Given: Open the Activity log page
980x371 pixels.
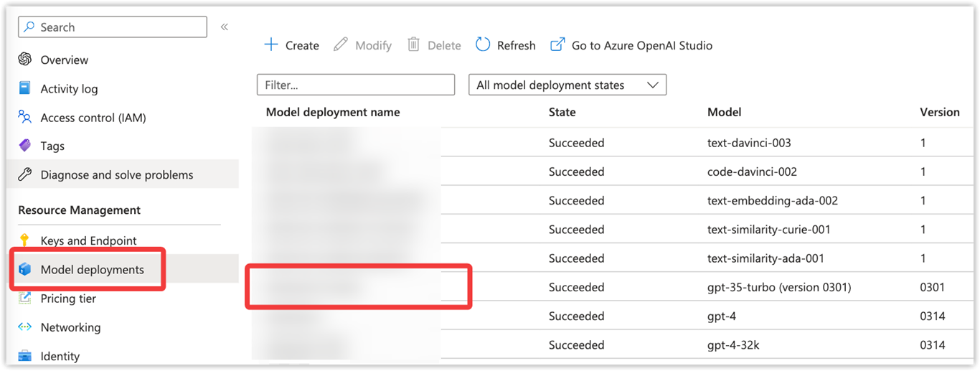Looking at the screenshot, I should (69, 89).
